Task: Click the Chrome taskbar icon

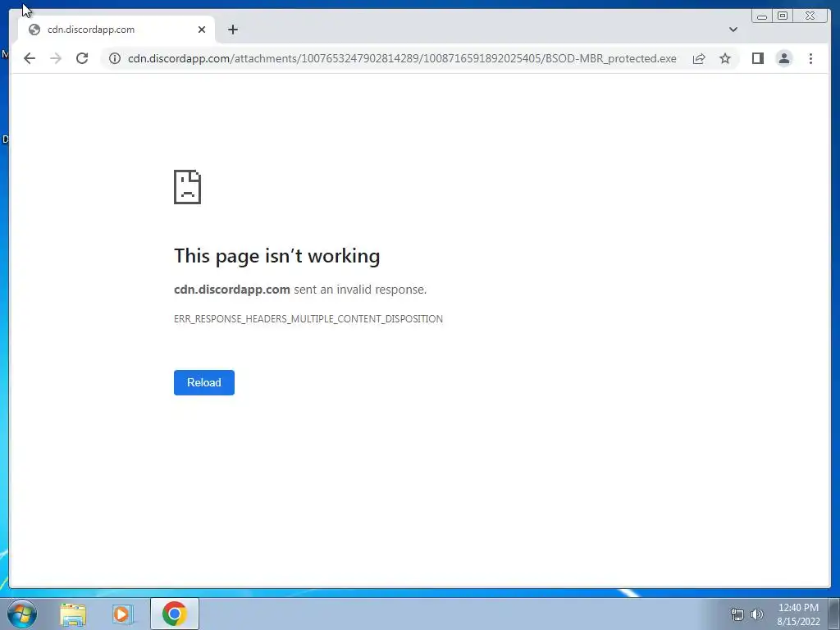Action: click(175, 614)
